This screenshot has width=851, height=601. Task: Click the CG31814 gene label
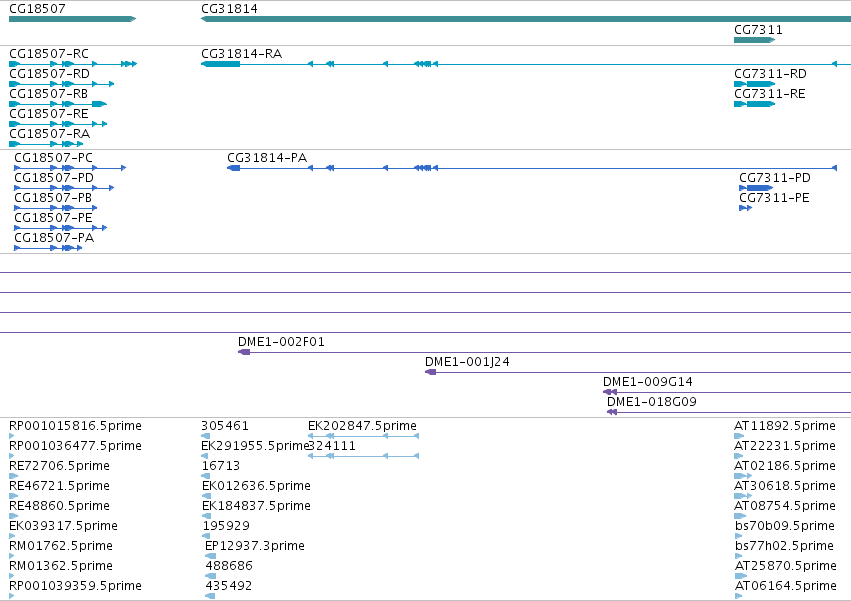tap(229, 9)
